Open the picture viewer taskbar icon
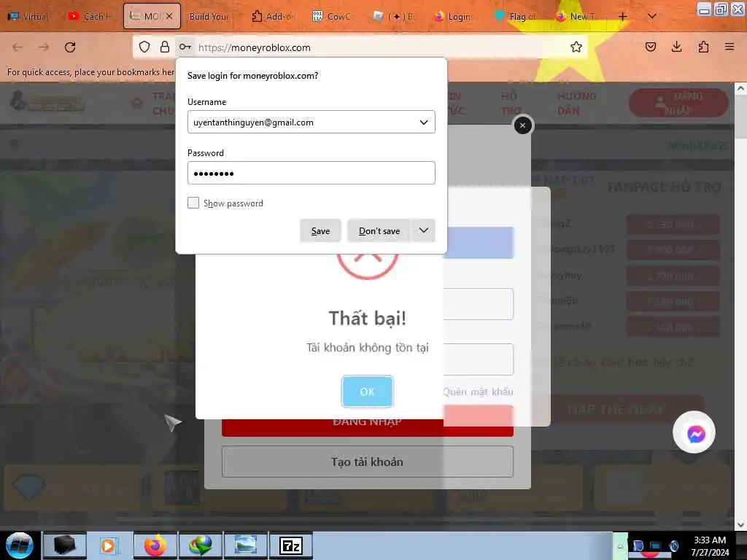 pos(246,545)
